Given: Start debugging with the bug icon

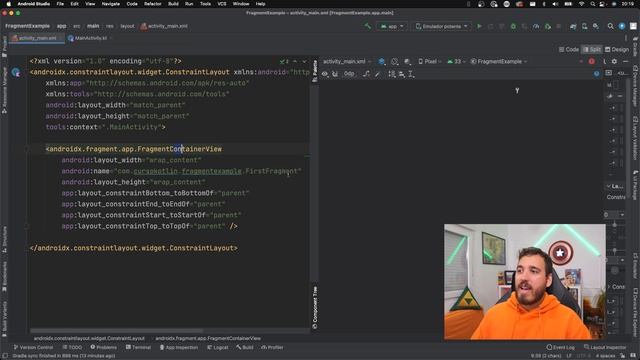Looking at the screenshot, I should point(513,26).
